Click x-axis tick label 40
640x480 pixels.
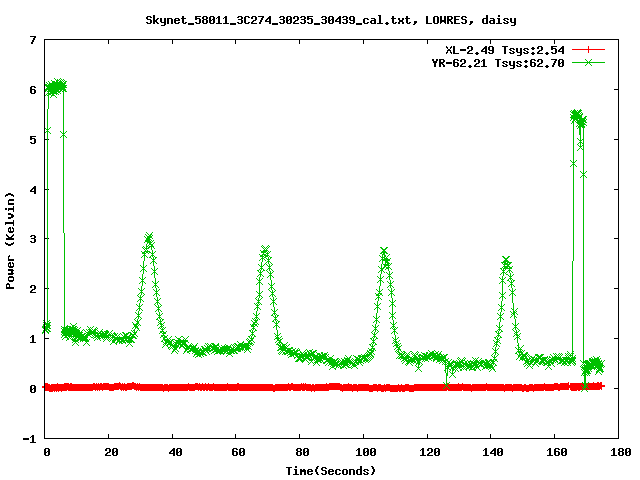pos(175,452)
